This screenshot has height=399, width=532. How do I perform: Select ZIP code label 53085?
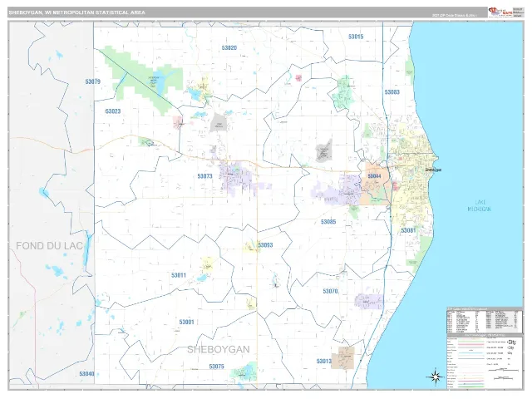(x=328, y=222)
